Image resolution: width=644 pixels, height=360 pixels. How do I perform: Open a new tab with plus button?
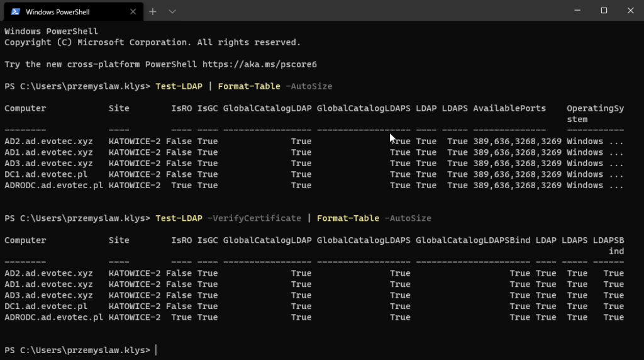click(153, 11)
